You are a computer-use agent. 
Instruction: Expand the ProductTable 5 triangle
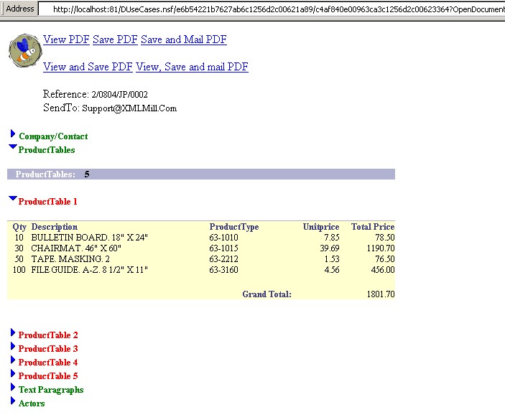tap(13, 373)
